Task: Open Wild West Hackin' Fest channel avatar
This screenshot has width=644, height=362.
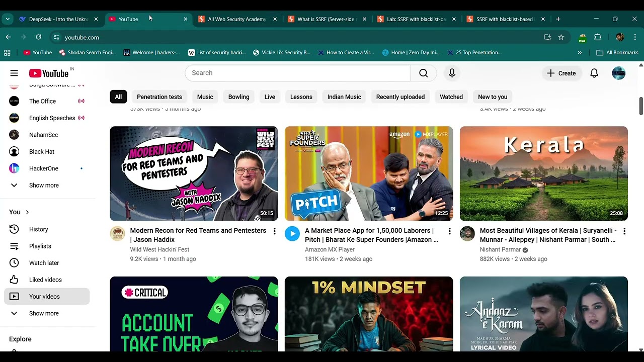Action: click(x=117, y=234)
